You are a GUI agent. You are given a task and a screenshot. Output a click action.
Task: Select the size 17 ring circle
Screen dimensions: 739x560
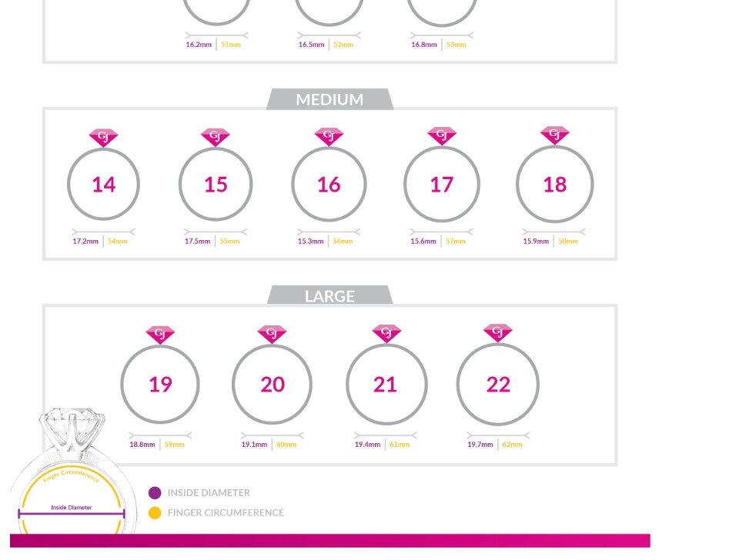point(442,185)
